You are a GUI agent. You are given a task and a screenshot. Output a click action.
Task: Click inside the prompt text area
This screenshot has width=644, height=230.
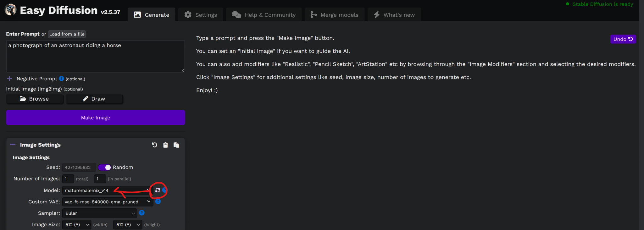click(96, 56)
